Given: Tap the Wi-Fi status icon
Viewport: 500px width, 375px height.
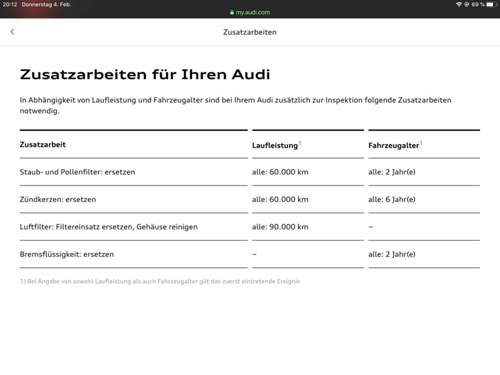Looking at the screenshot, I should pyautogui.click(x=459, y=4).
